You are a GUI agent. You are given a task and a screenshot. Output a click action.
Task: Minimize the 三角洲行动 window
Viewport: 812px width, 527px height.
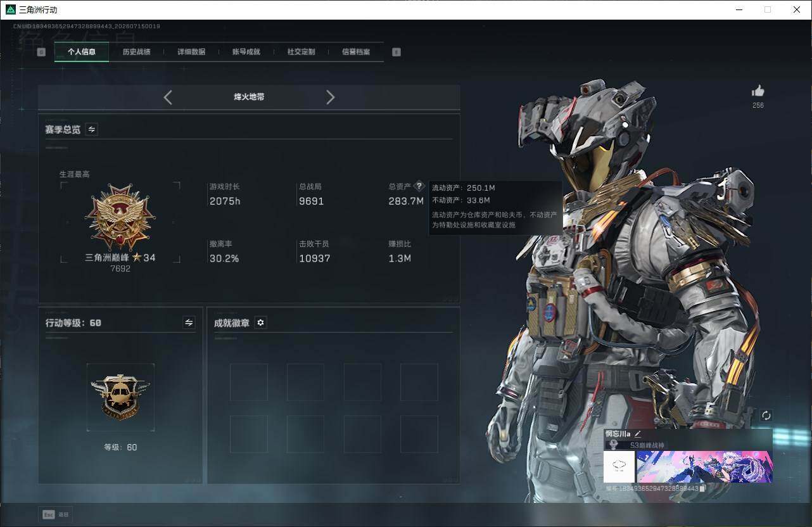[x=739, y=10]
